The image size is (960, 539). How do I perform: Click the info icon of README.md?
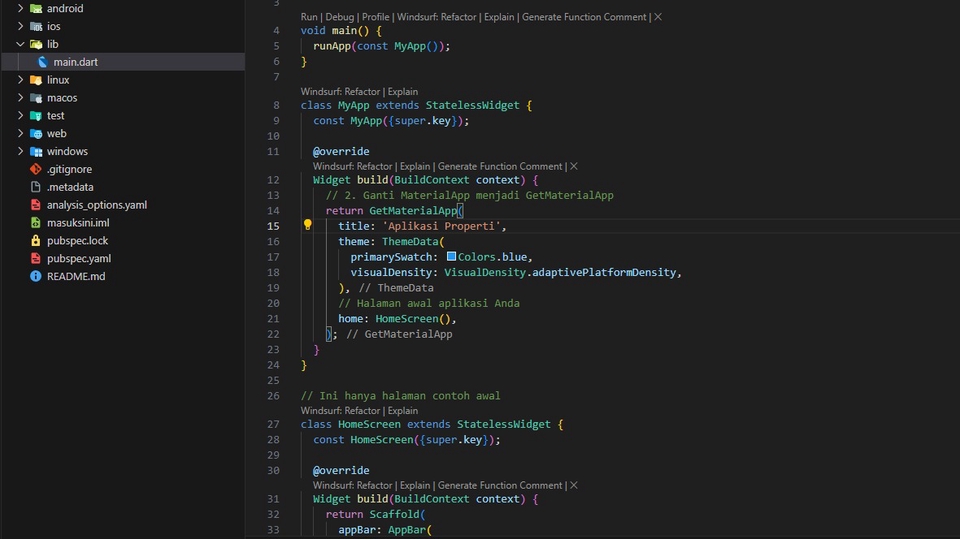click(x=36, y=276)
